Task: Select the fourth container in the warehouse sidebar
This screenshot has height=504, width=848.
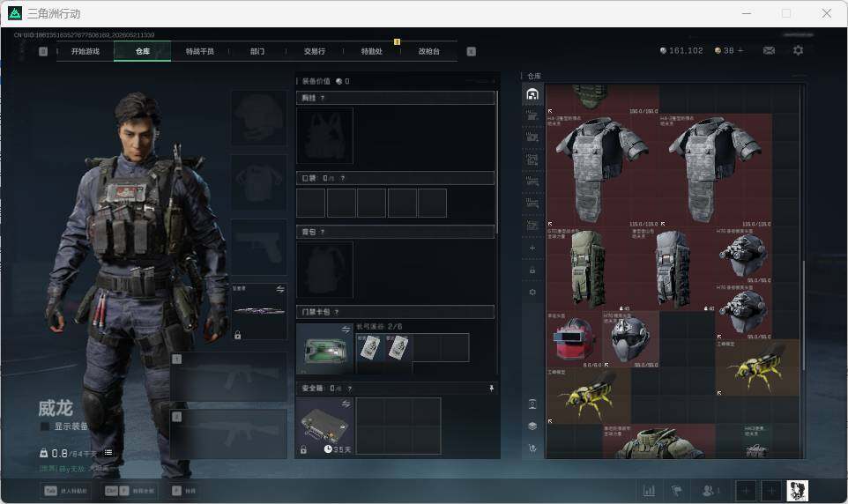Action: click(x=532, y=159)
